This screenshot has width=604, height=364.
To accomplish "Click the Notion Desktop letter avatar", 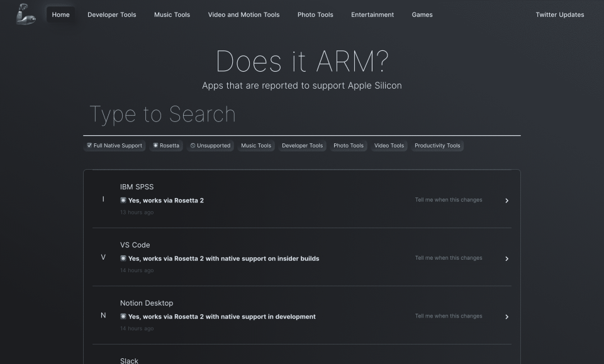I will (103, 316).
